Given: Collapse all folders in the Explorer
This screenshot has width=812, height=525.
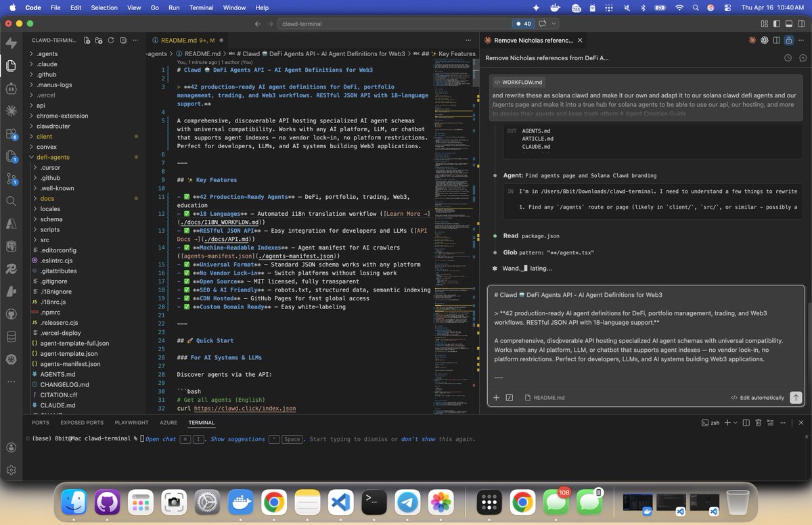Looking at the screenshot, I should 123,41.
